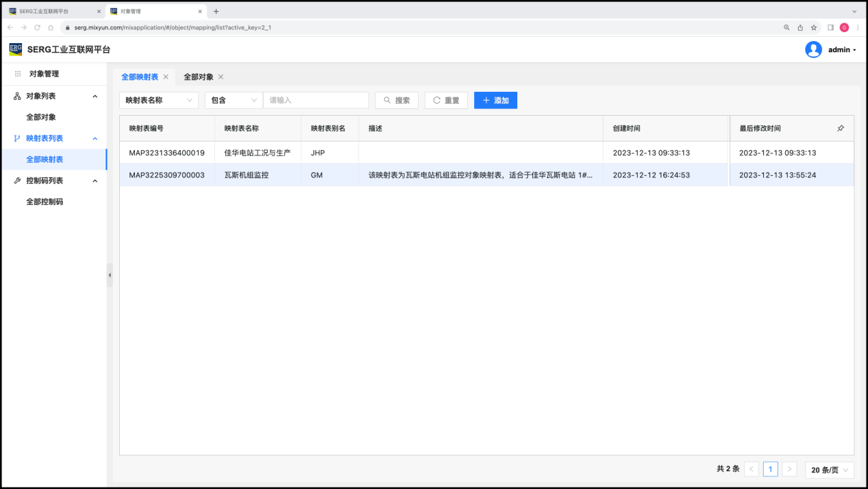Image resolution: width=868 pixels, height=489 pixels.
Task: Close the 全部映射表 tab
Action: [166, 77]
